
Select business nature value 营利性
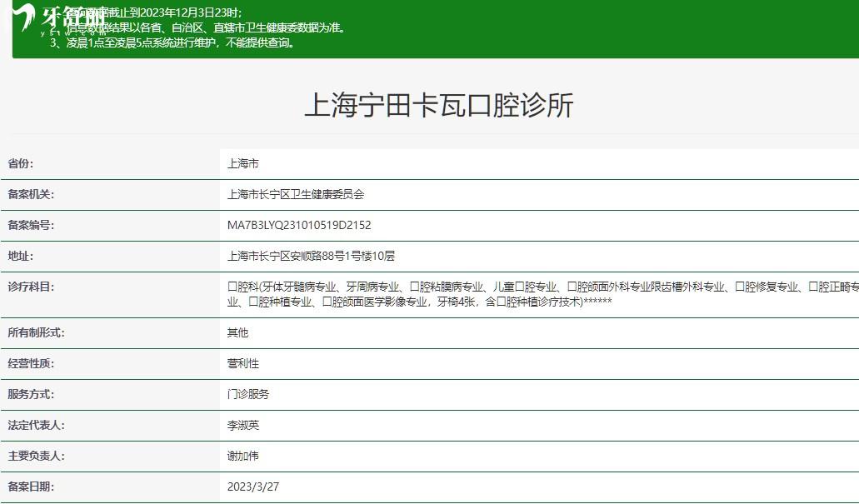(x=242, y=362)
